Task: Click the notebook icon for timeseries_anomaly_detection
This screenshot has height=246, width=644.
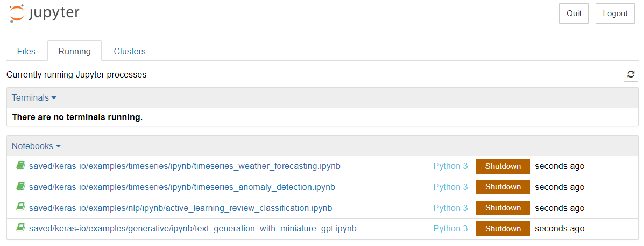Action: click(20, 186)
